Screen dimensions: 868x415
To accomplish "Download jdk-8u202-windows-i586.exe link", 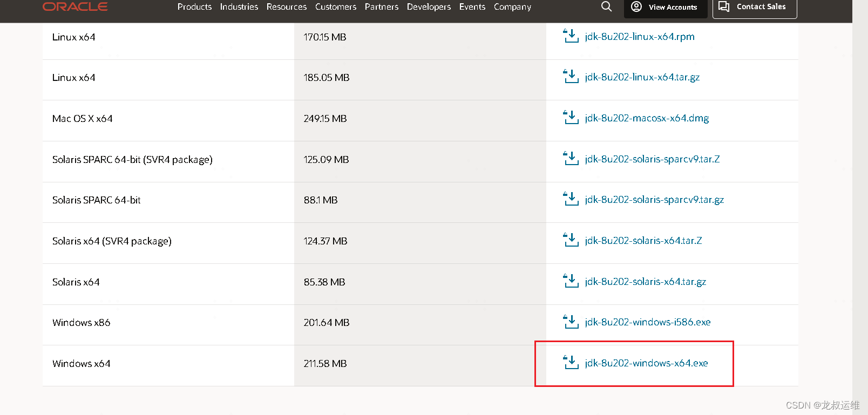I will click(648, 322).
